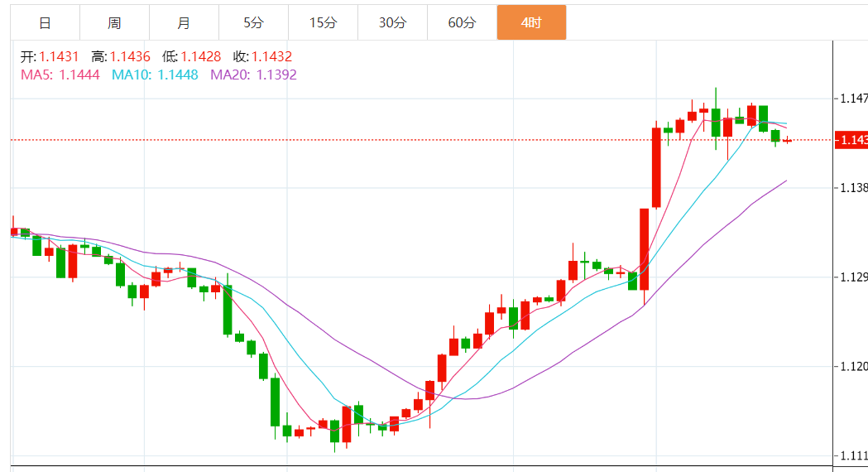
Task: Switch to the 日 (daily) chart tab
Action: (x=45, y=22)
